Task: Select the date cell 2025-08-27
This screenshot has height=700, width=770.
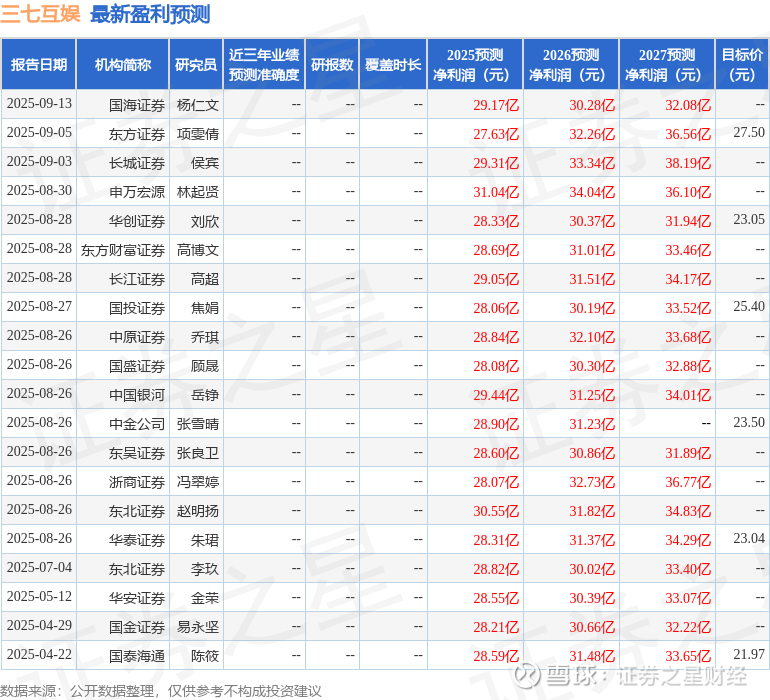Action: [x=39, y=307]
